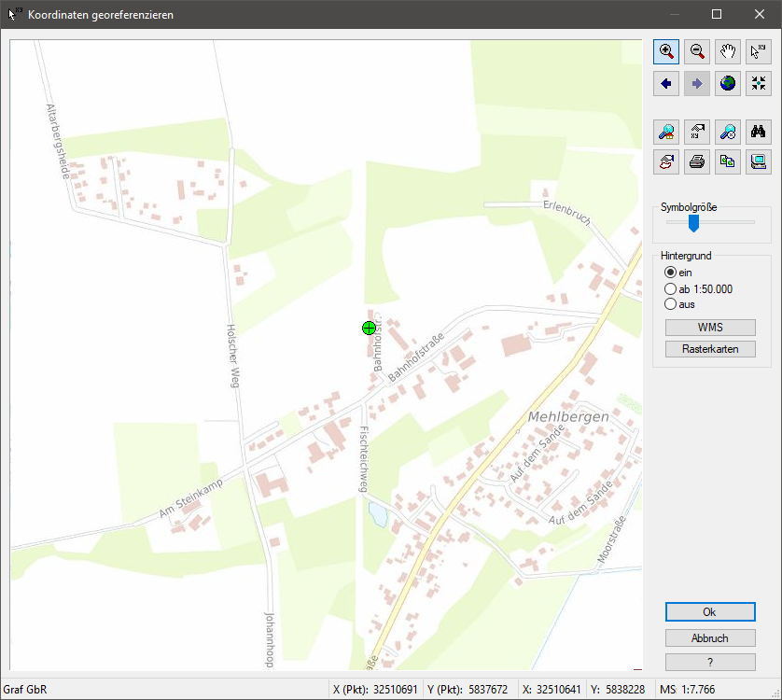
Task: Select the zoom in magnifier tool
Action: [x=665, y=51]
